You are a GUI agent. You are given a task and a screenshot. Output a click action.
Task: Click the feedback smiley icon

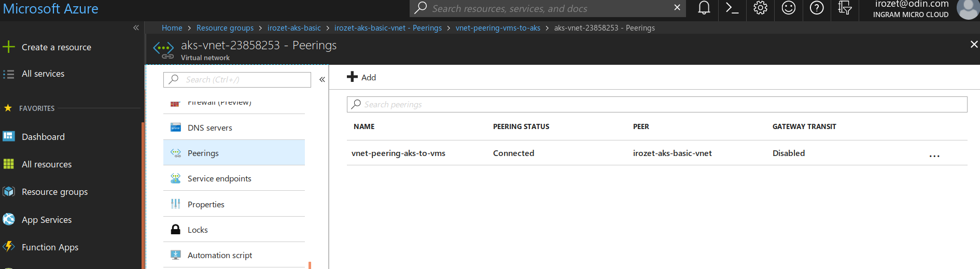[x=788, y=8]
